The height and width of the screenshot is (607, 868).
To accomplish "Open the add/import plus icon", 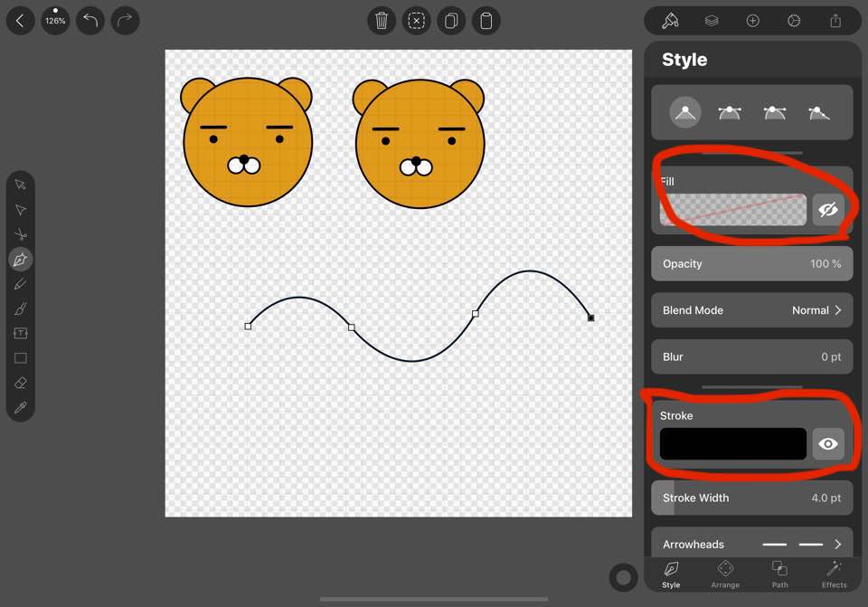I will tap(753, 21).
